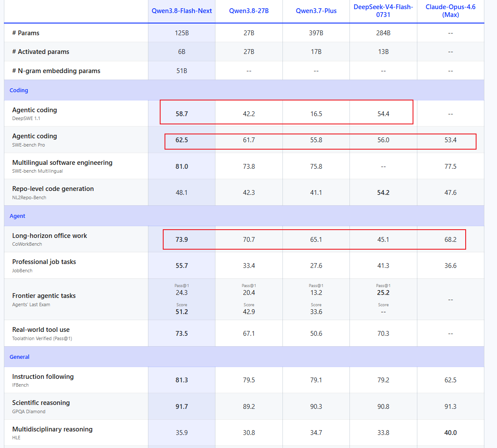Select the 13B activated params value
Viewport: 497px width, 448px height.
point(383,52)
